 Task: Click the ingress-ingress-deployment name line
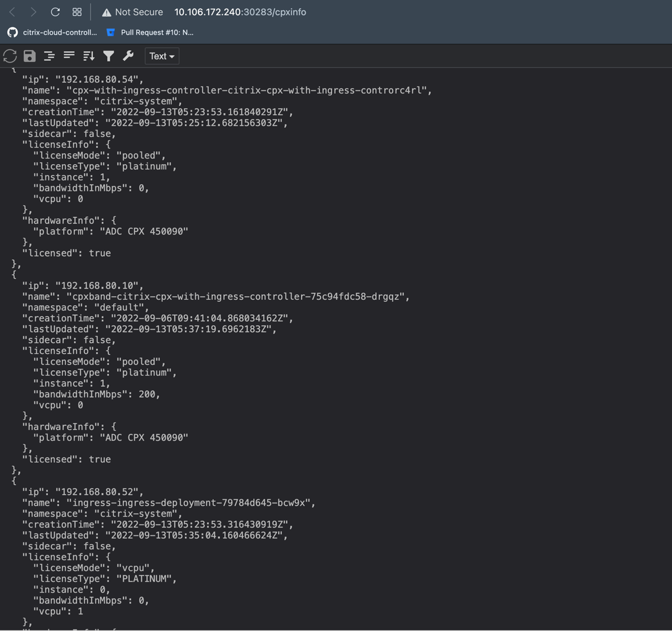pos(169,503)
